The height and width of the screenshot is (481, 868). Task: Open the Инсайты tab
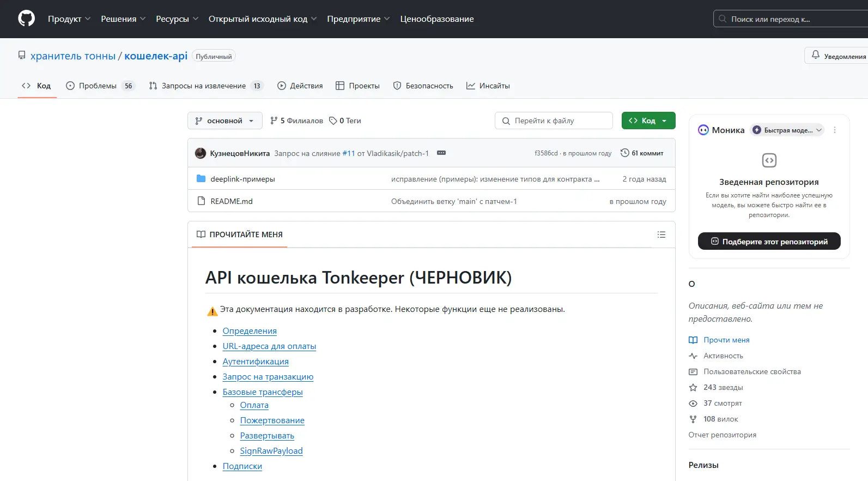tap(488, 86)
